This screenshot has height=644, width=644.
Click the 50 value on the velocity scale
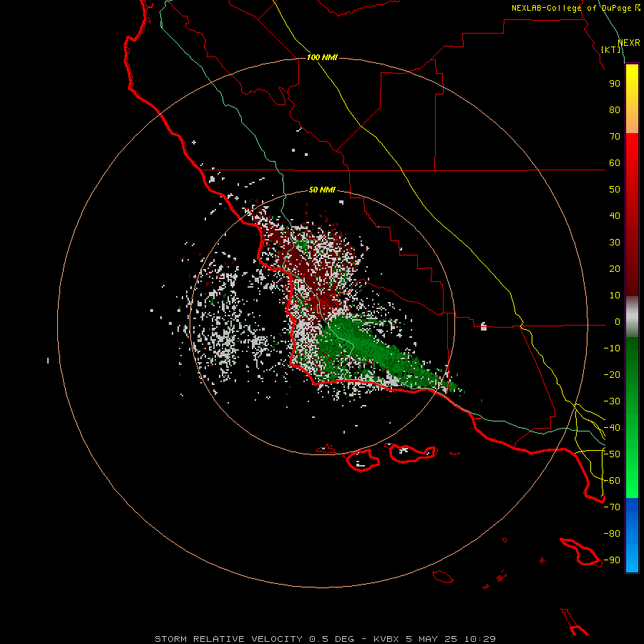pyautogui.click(x=615, y=190)
